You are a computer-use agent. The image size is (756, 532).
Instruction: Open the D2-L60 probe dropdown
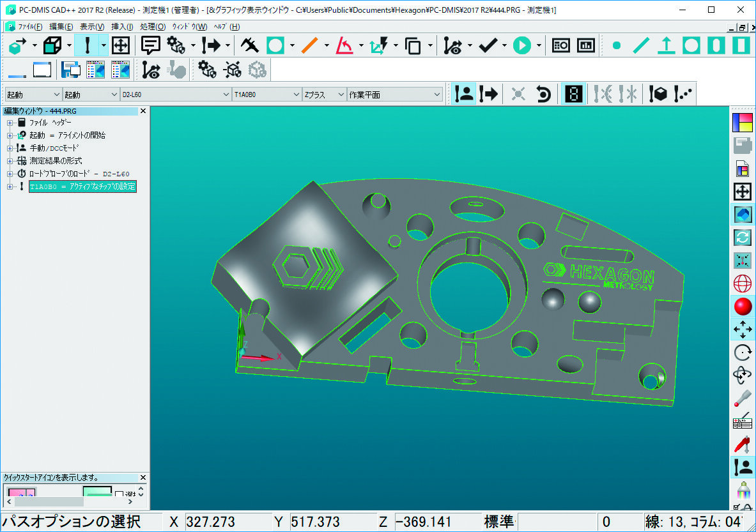226,95
